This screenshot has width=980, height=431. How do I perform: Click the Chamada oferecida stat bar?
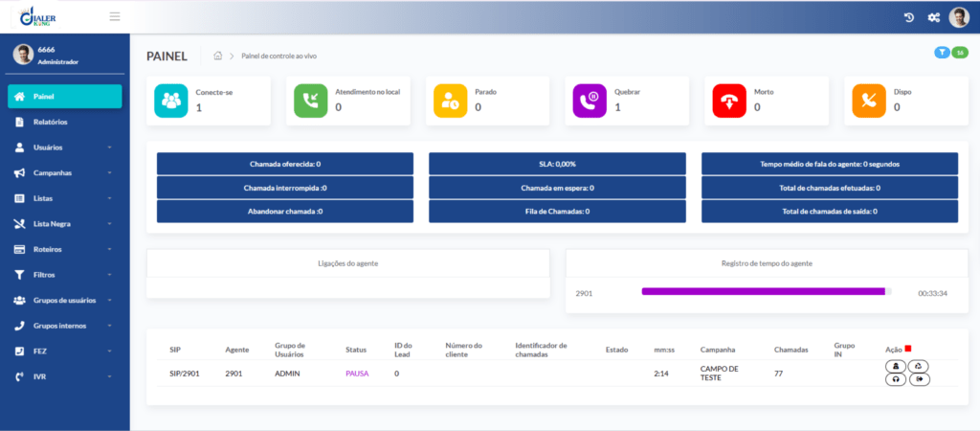tap(284, 164)
